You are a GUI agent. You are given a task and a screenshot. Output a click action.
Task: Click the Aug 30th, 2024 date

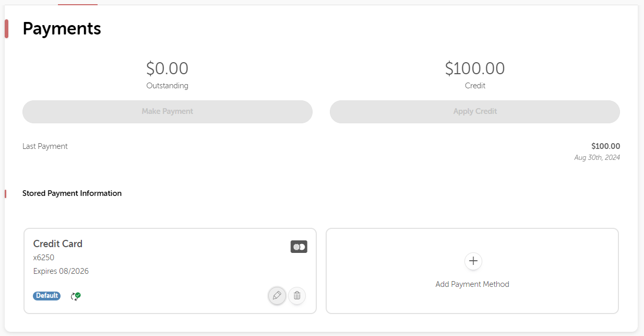click(x=597, y=157)
